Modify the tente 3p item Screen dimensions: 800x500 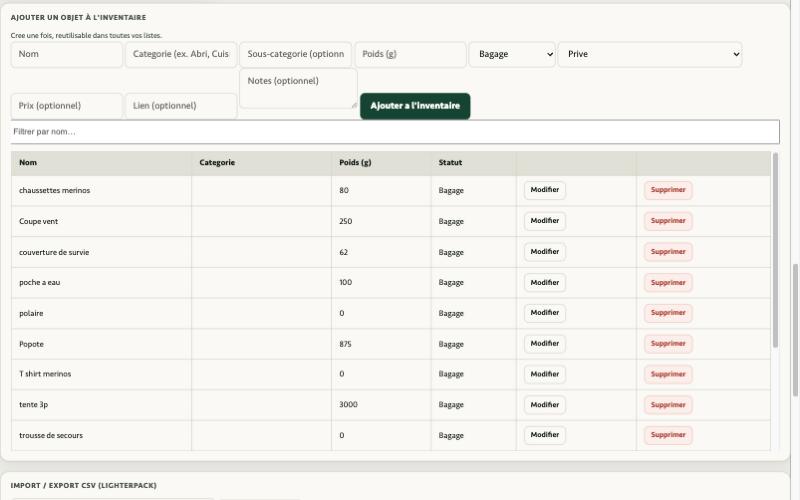[x=544, y=405]
